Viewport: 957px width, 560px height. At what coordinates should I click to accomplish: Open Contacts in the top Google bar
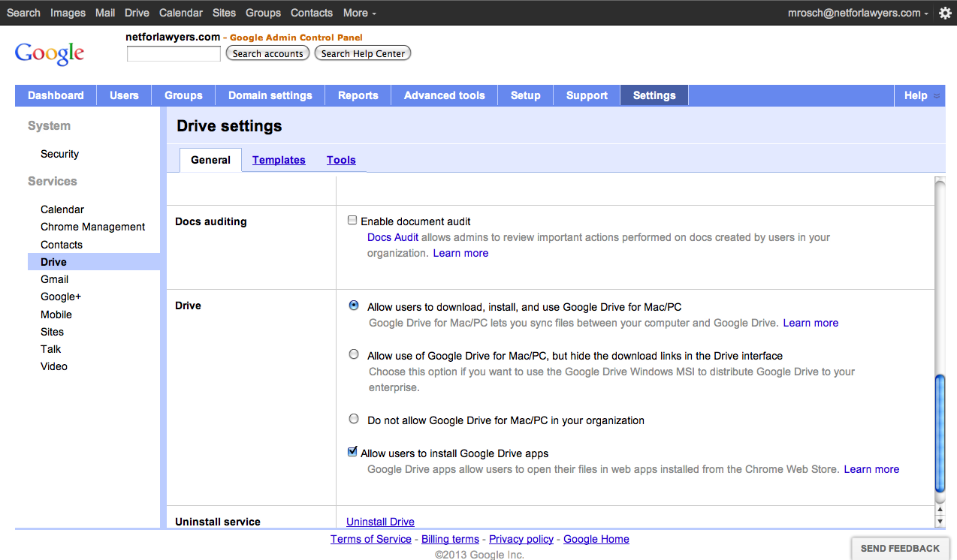(x=312, y=13)
